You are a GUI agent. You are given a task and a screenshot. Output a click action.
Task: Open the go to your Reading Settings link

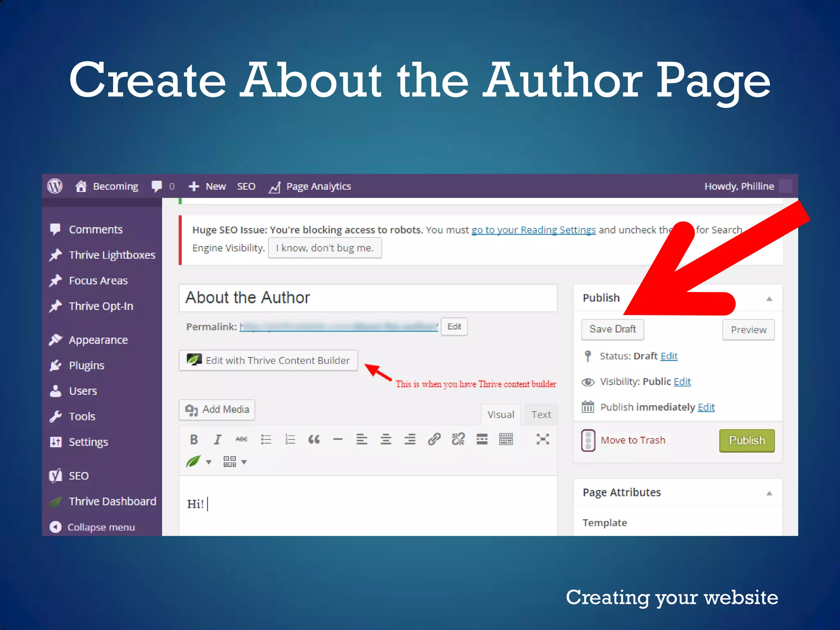click(x=533, y=230)
